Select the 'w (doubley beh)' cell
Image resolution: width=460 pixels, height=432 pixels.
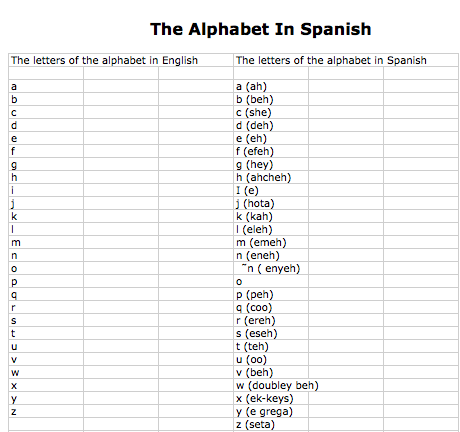271,385
